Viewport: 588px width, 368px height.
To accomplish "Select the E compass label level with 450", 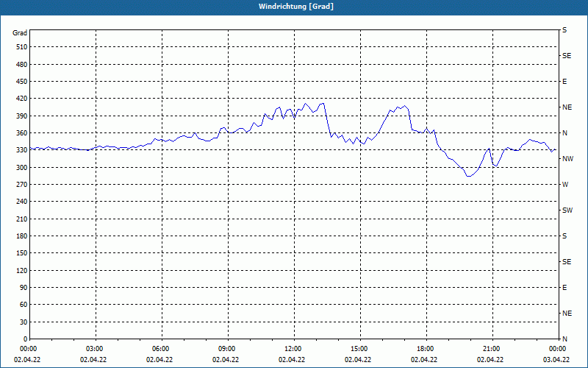I will tap(564, 82).
